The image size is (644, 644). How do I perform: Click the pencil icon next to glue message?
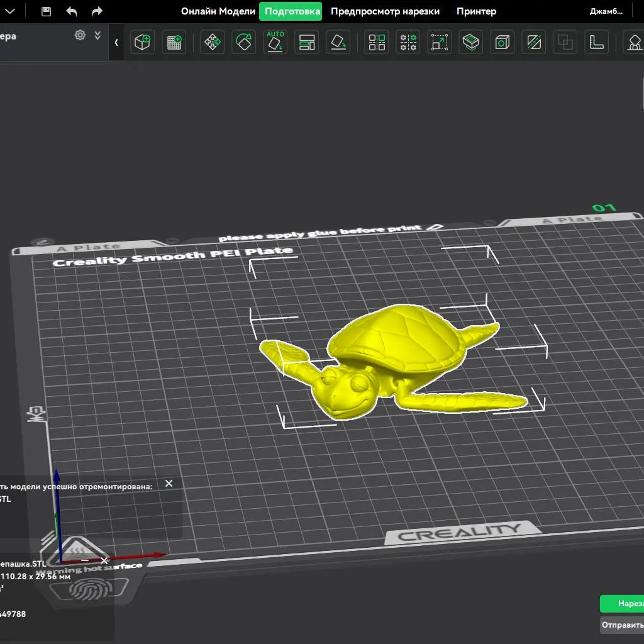click(x=435, y=227)
